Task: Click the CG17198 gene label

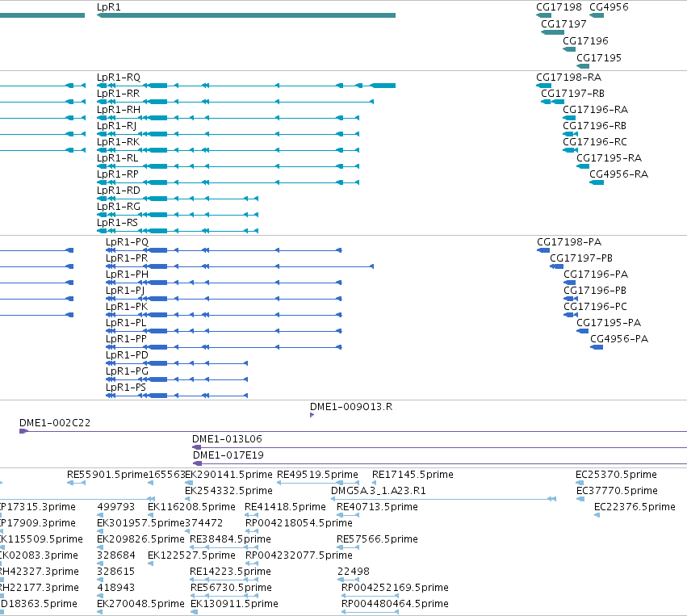Action: [559, 7]
